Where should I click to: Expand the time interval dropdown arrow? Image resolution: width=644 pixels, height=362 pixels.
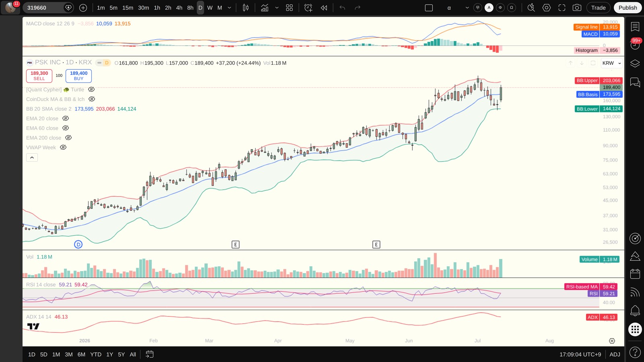[x=229, y=8]
